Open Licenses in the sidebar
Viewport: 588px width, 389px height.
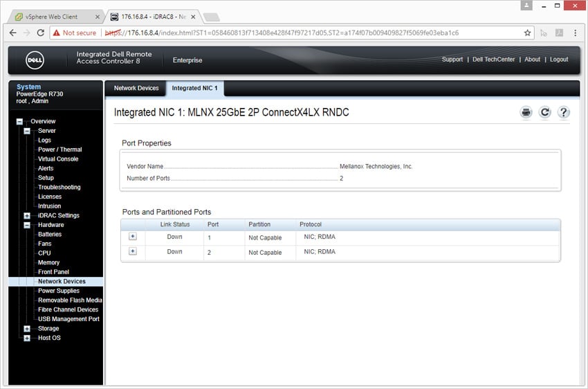coord(50,197)
